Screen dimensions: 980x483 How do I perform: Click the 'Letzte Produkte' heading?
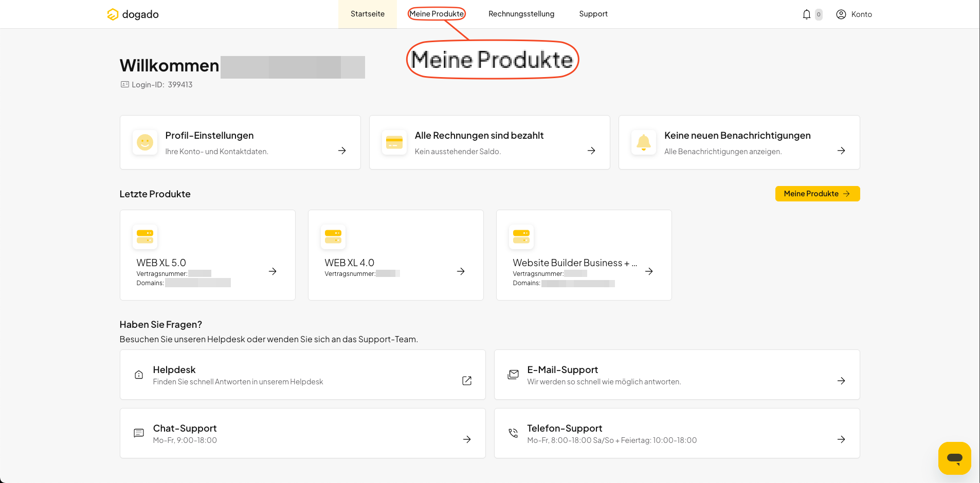point(155,194)
